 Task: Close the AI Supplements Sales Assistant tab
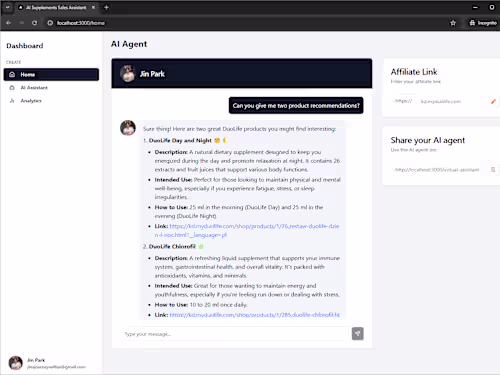(x=93, y=7)
